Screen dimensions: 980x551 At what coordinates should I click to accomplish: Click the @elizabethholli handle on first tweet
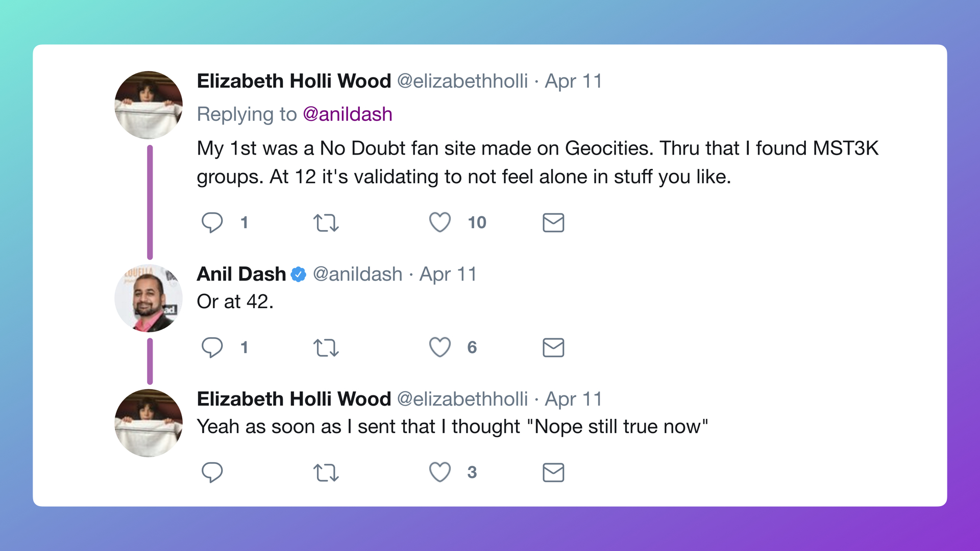(x=462, y=81)
